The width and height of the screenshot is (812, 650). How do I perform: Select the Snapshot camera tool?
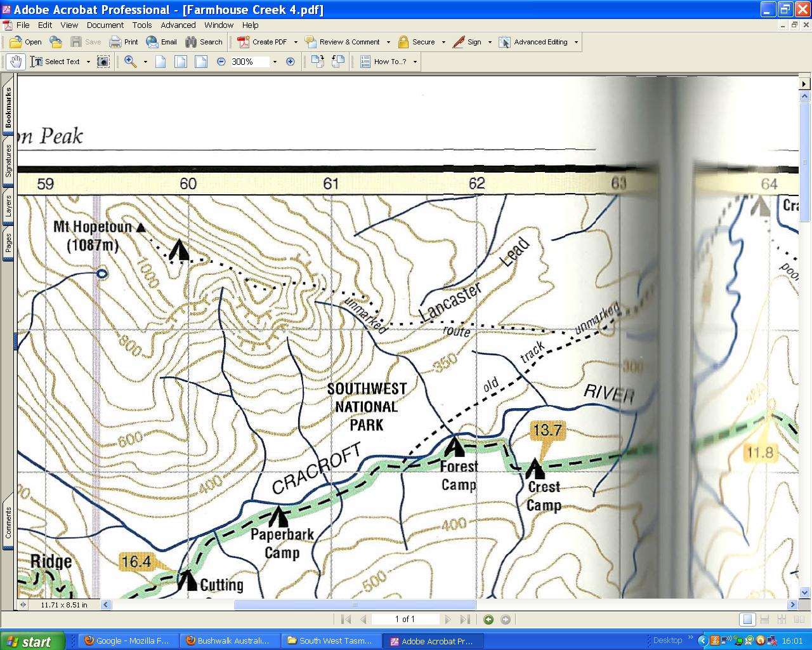103,62
